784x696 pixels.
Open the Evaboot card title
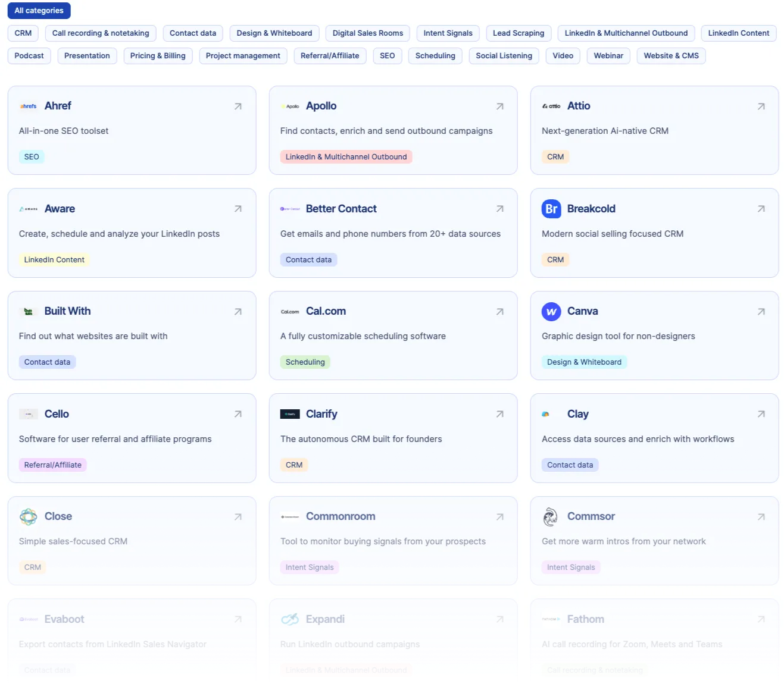click(64, 619)
